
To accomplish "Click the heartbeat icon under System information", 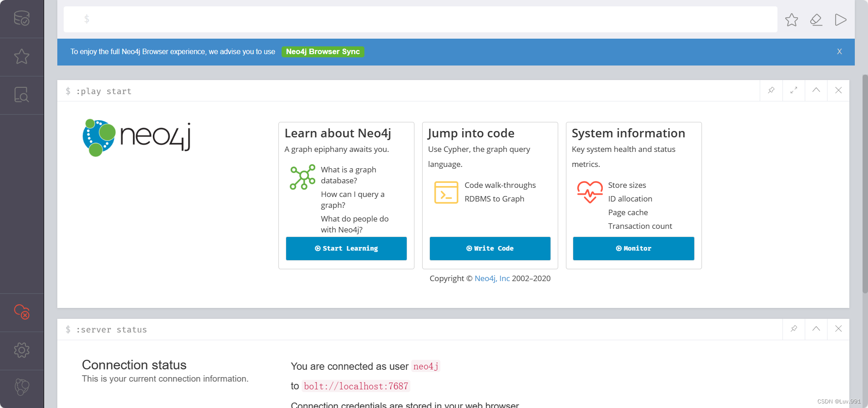I will point(590,192).
